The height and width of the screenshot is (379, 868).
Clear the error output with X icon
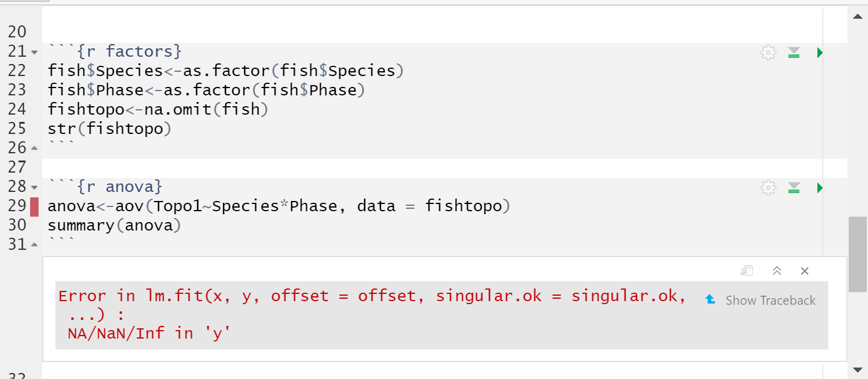tap(805, 271)
